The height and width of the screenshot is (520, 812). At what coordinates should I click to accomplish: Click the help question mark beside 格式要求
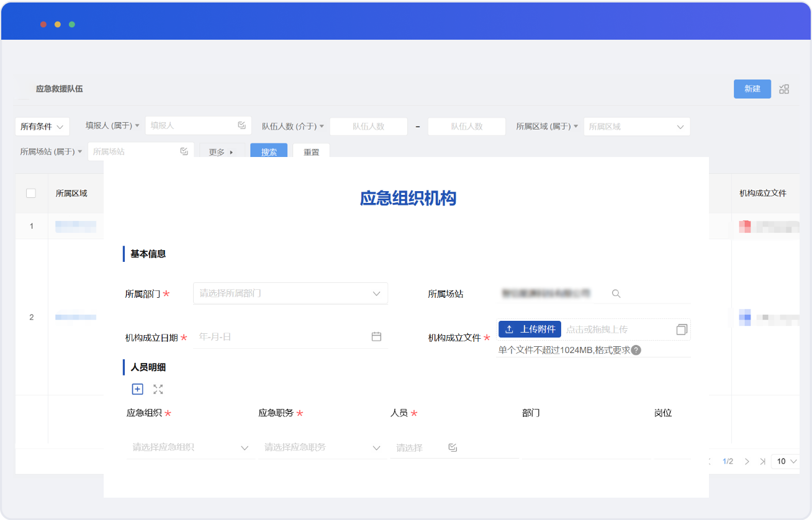click(x=636, y=350)
